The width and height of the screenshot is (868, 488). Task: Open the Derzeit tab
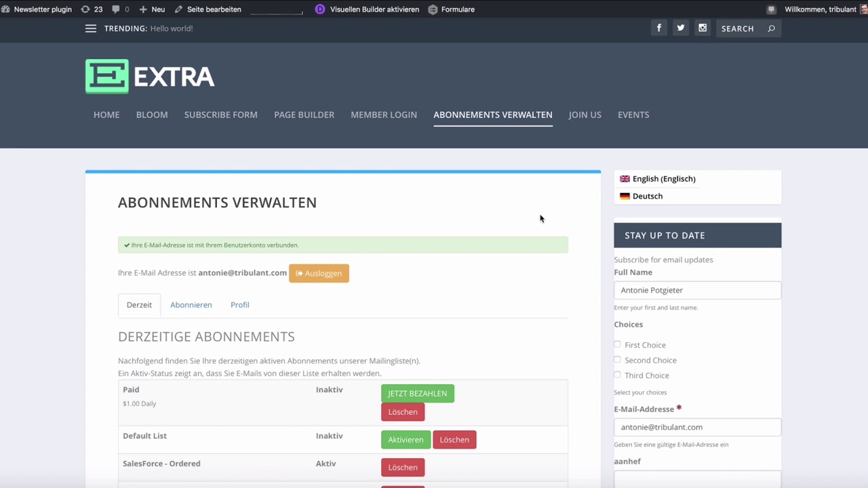(139, 305)
